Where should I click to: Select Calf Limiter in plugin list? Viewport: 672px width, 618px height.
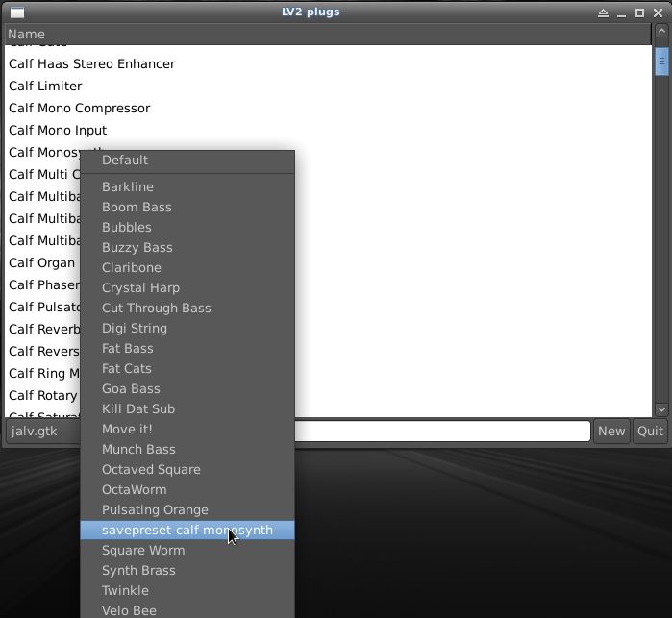click(328, 87)
